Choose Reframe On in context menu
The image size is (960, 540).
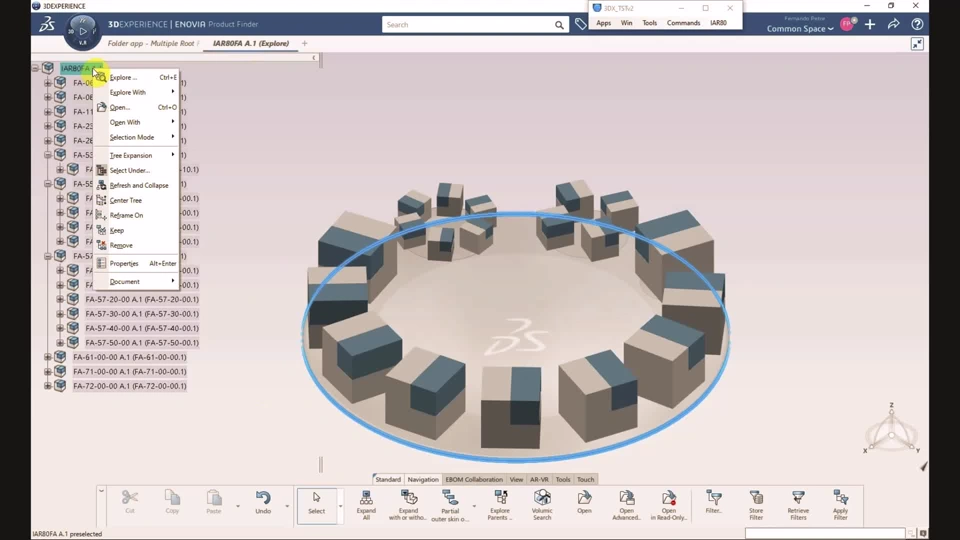coord(136,216)
